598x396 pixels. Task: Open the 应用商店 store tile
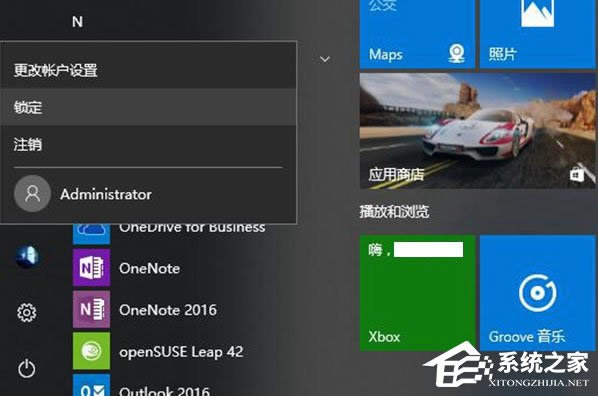(x=477, y=131)
